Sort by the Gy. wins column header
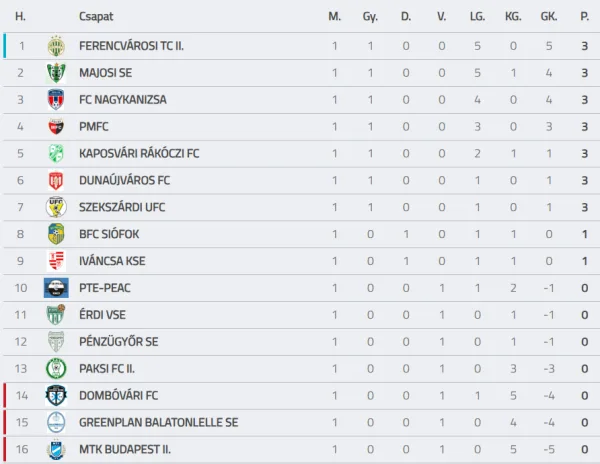 click(370, 16)
